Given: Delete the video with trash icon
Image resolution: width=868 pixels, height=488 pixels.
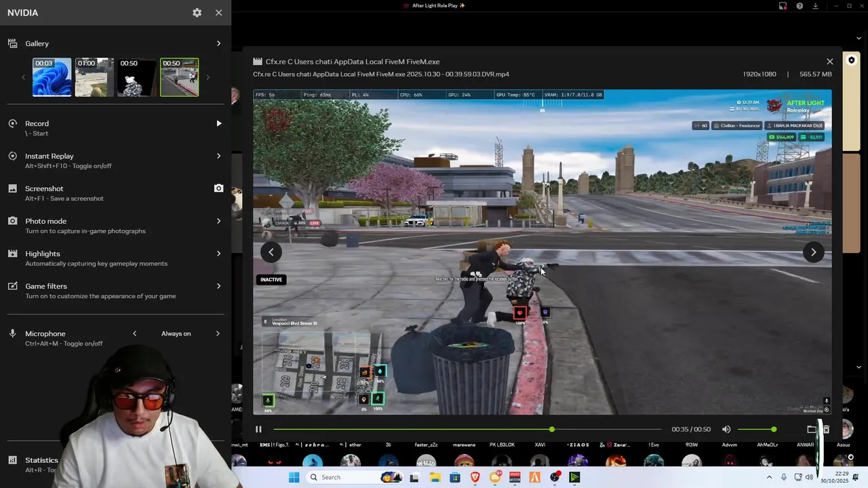Looking at the screenshot, I should pos(826,429).
